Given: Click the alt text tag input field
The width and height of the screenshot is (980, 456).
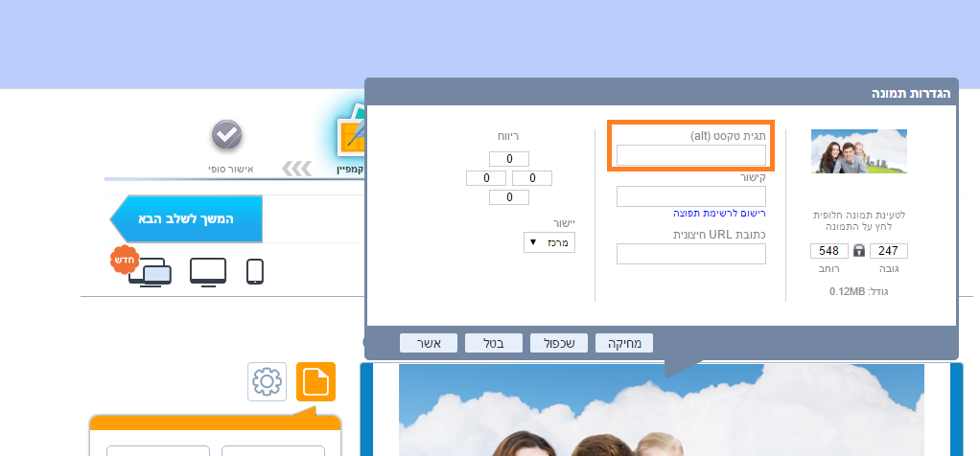Looking at the screenshot, I should click(691, 155).
